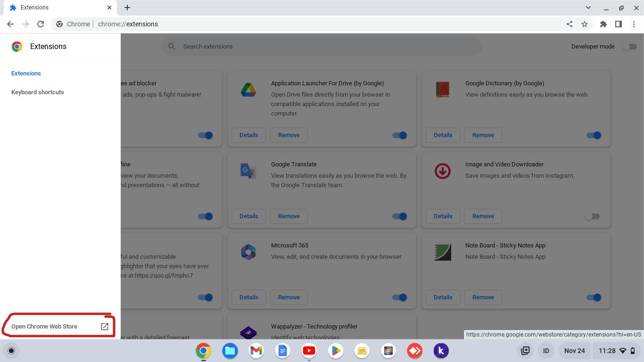Viewport: 644px width, 362px height.
Task: Click the Google Translate extension icon
Action: coord(248,171)
